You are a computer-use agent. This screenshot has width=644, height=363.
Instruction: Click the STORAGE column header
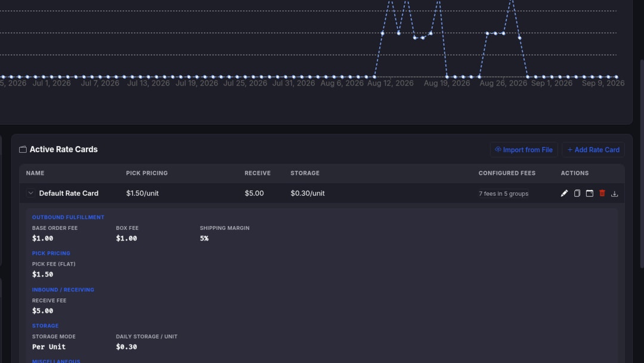(305, 173)
